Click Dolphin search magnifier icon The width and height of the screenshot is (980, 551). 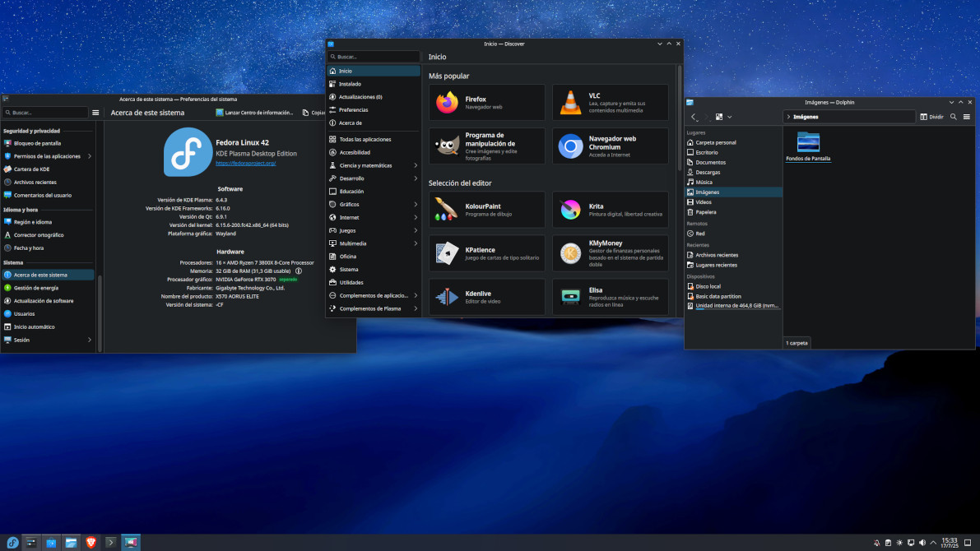[x=953, y=117]
